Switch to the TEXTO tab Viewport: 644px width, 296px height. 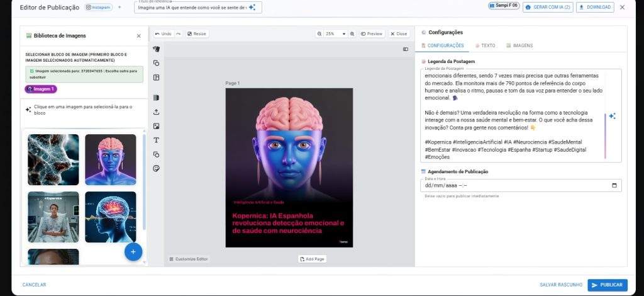coord(485,46)
